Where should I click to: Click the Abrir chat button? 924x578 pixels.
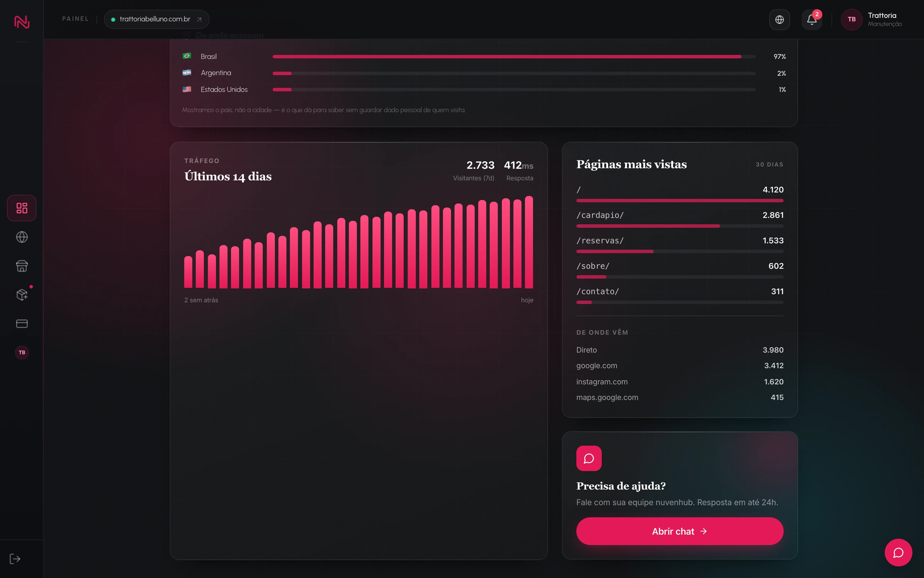point(679,531)
